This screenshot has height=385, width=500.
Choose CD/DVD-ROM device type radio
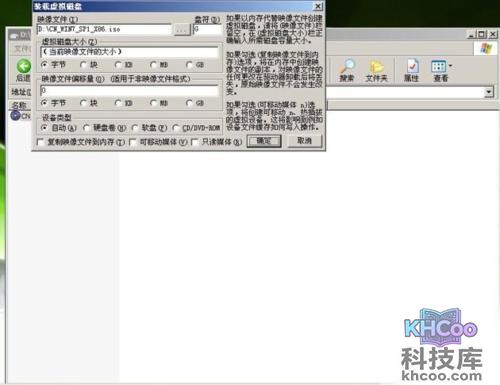(x=175, y=128)
